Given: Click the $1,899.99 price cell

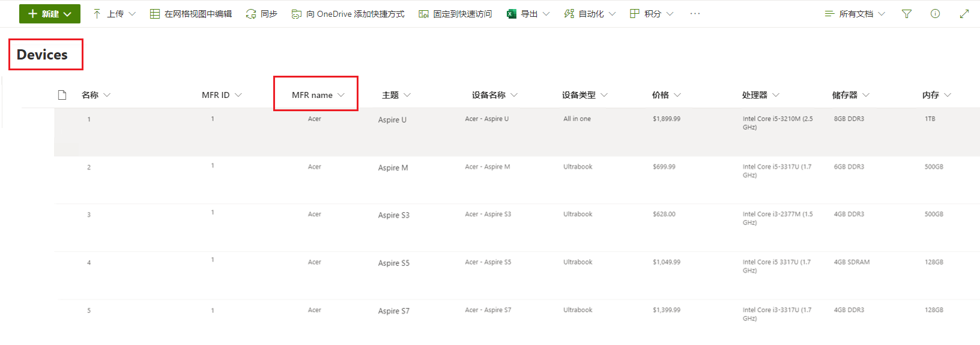Looking at the screenshot, I should point(667,119).
